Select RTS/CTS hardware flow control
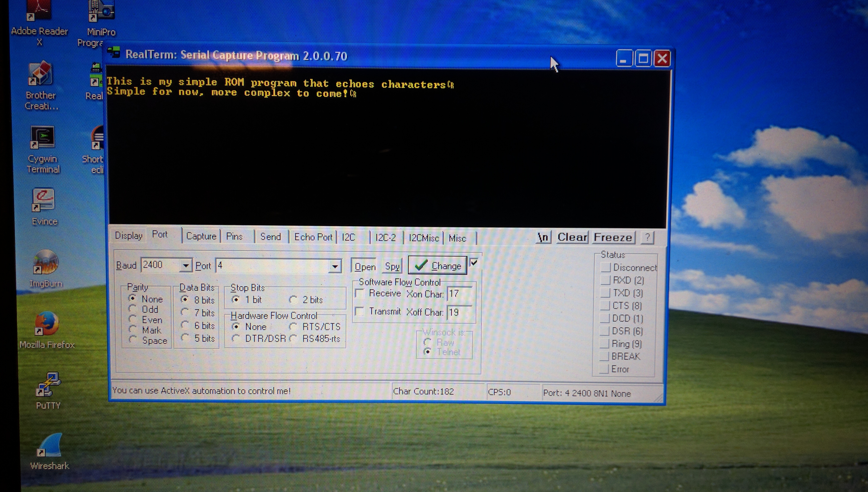Image resolution: width=868 pixels, height=492 pixels. pyautogui.click(x=293, y=326)
